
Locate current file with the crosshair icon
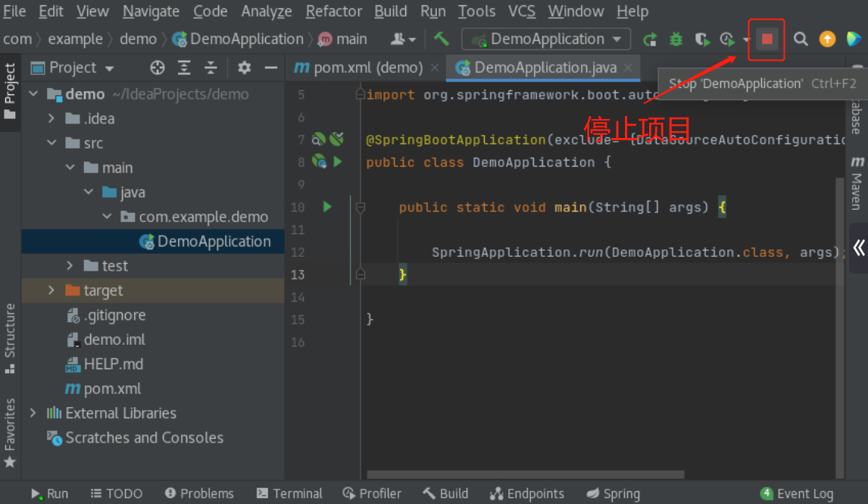[158, 67]
